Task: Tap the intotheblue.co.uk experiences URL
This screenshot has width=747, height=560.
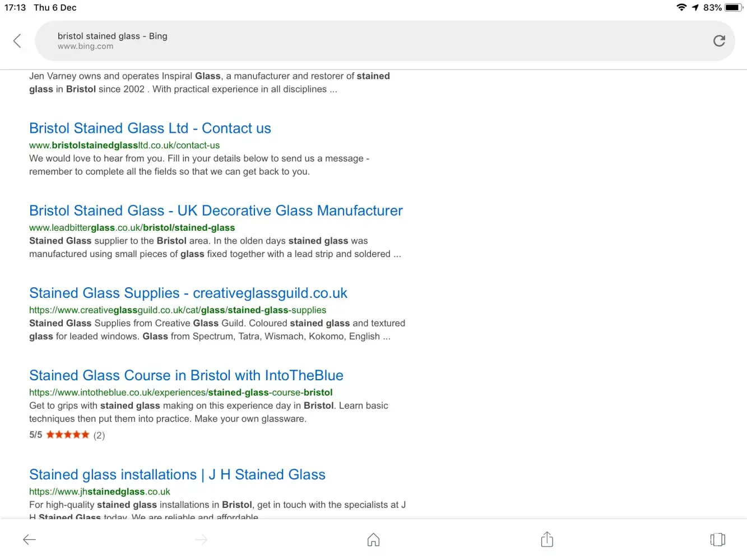Action: point(180,392)
